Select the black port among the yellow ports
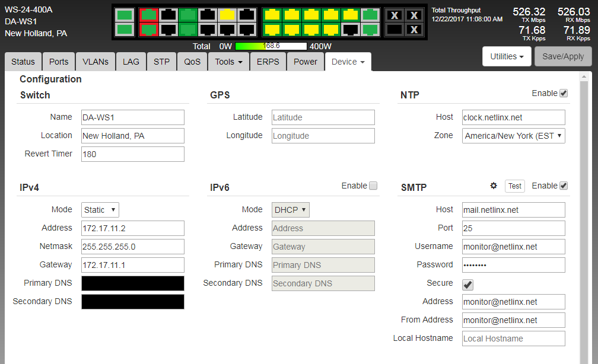598x364 pixels. pos(350,29)
